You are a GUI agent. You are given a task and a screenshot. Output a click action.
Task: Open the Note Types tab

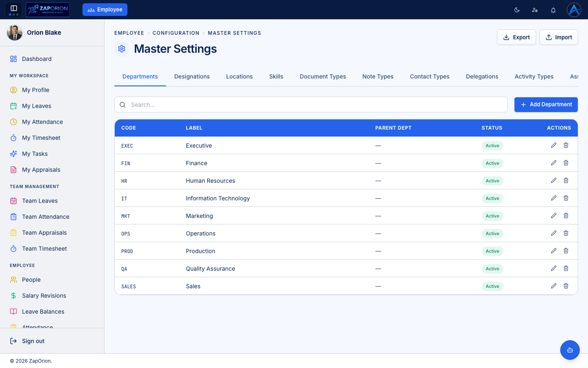pyautogui.click(x=378, y=76)
